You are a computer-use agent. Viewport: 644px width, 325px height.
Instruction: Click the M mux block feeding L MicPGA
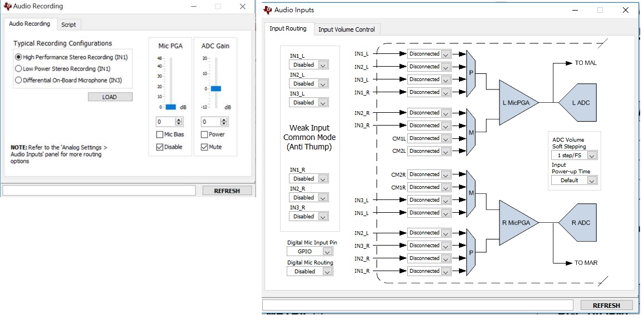pyautogui.click(x=471, y=132)
